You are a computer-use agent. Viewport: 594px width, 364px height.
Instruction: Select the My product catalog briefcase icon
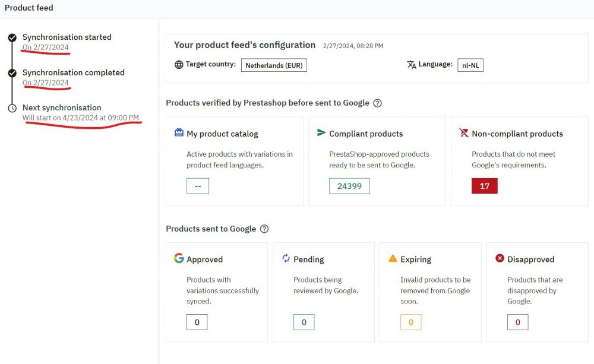pos(179,133)
